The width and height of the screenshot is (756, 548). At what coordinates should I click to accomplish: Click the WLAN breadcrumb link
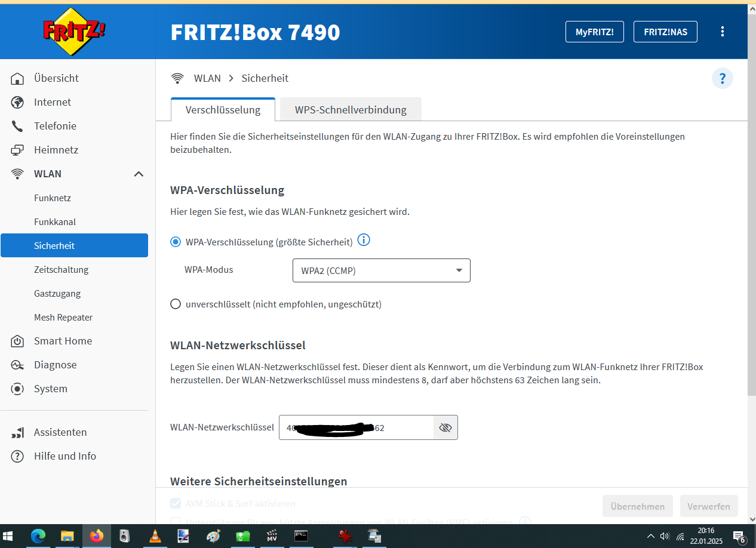click(207, 78)
